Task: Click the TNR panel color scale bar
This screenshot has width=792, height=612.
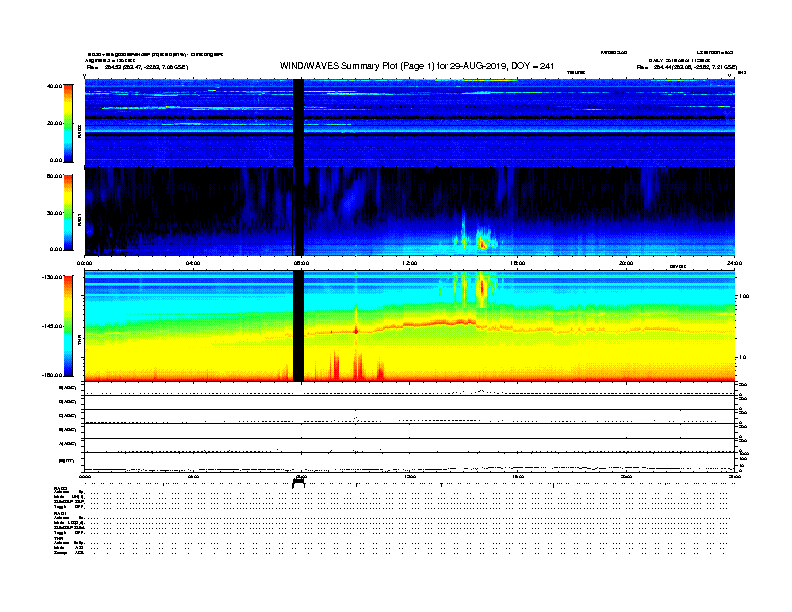Action: pos(68,326)
